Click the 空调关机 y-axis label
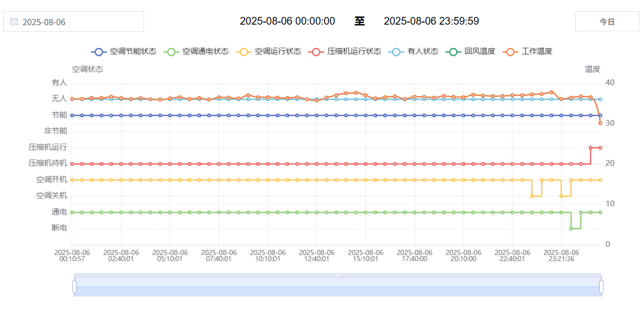644x314 pixels. tap(52, 195)
